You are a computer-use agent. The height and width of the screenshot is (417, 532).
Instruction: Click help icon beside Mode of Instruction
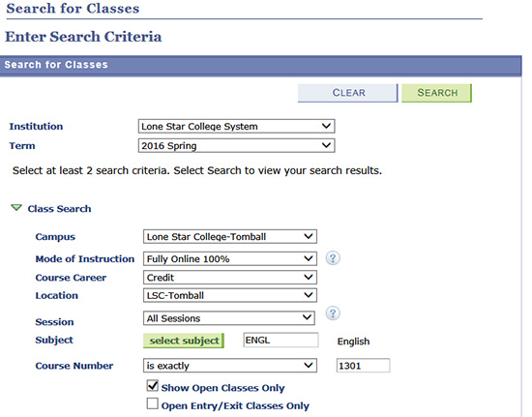333,258
